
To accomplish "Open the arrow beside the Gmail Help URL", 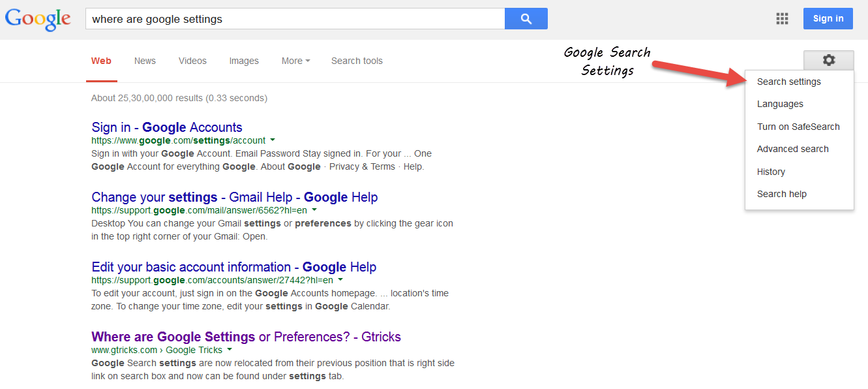I will pos(314,210).
